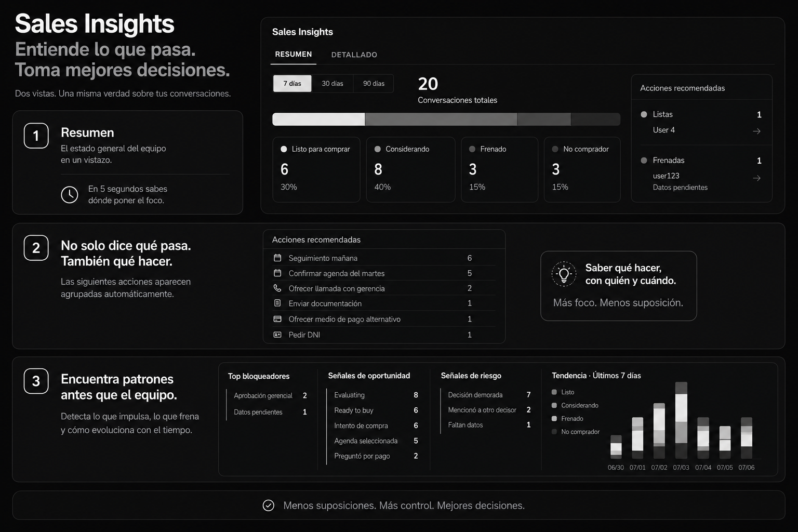Click the clock icon in Resumen card
Viewport: 798px width, 532px height.
click(70, 195)
